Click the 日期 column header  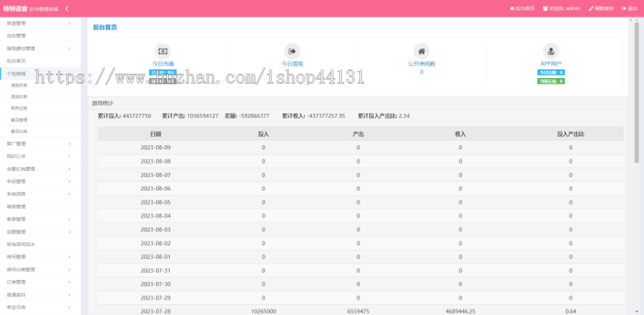coord(156,134)
